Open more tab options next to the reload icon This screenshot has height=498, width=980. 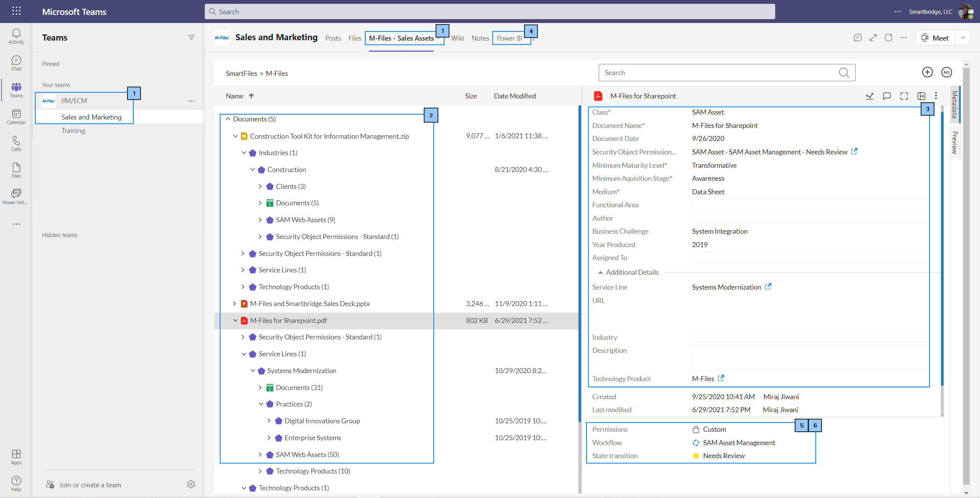(x=904, y=38)
